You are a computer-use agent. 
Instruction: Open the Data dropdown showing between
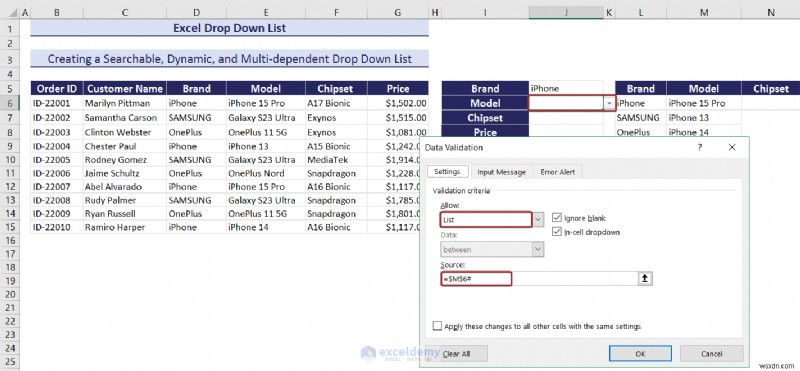538,249
